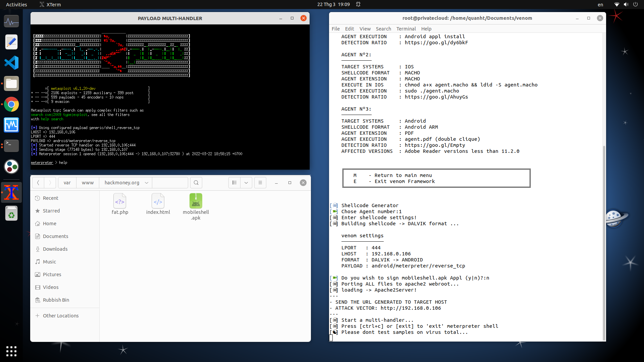Select the mobileshell.apk file

(196, 206)
